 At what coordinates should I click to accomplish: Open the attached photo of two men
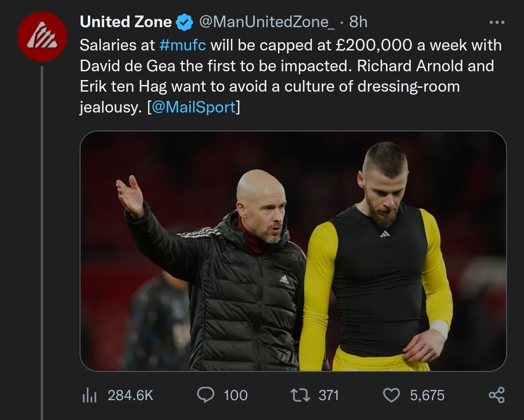click(x=293, y=251)
